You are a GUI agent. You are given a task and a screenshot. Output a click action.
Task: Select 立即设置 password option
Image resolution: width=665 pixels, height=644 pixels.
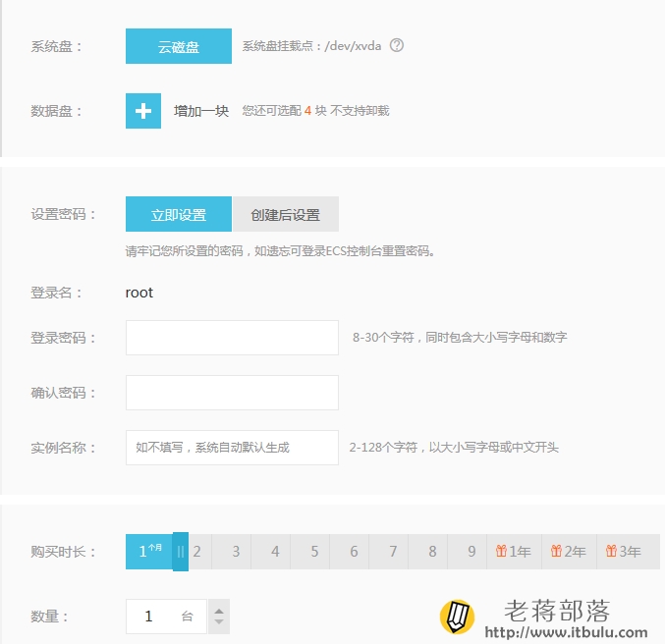[179, 214]
